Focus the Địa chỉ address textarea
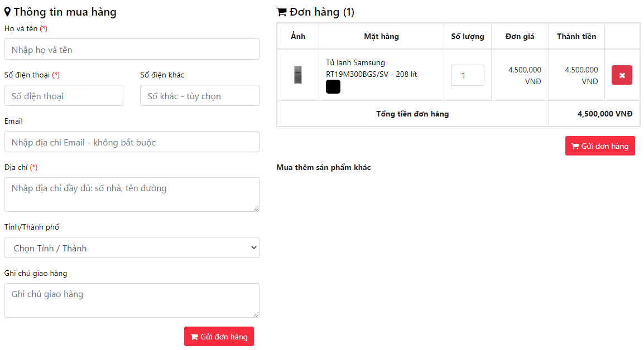Viewport: 644px width, 350px height. click(132, 195)
